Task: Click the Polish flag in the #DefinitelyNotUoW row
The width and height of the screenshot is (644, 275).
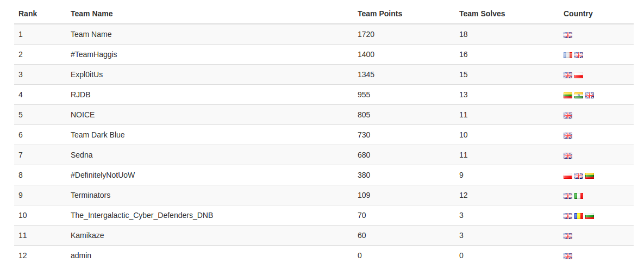Action: point(568,176)
